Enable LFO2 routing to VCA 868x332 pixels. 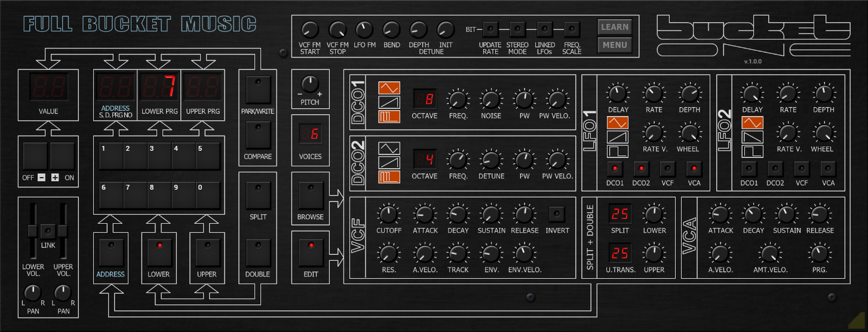[828, 168]
